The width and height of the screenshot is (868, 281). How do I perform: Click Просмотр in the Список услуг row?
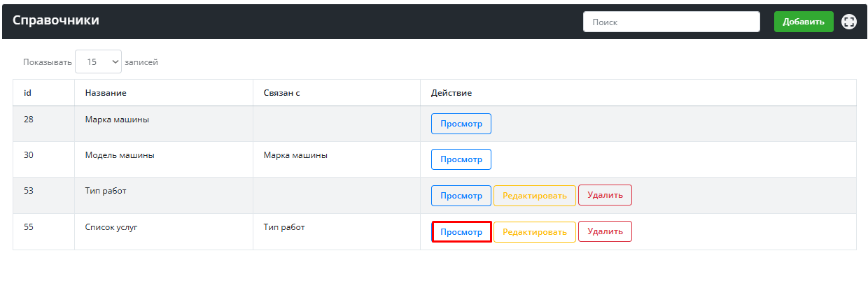[461, 232]
